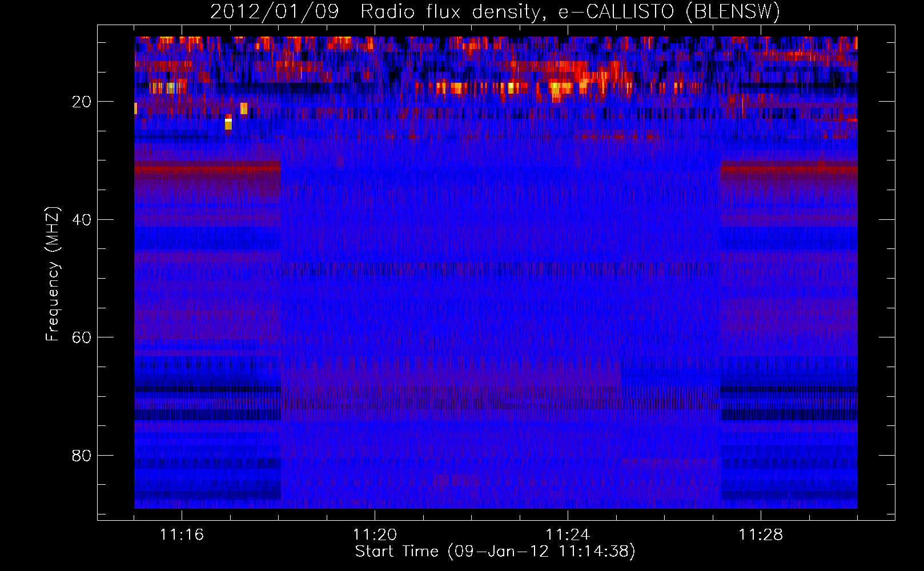Click the frequency tick label "60"
The width and height of the screenshot is (924, 571).
pyautogui.click(x=82, y=337)
